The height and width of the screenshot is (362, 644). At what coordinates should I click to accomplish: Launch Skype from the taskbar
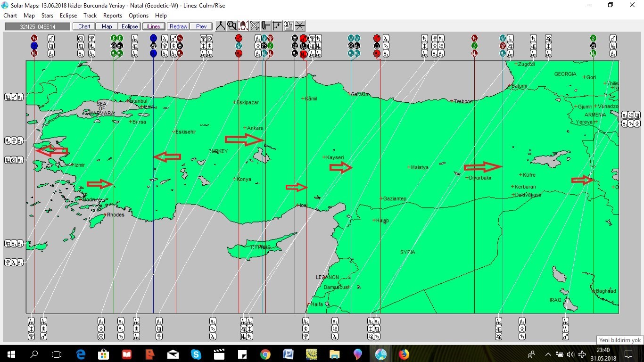click(x=196, y=354)
